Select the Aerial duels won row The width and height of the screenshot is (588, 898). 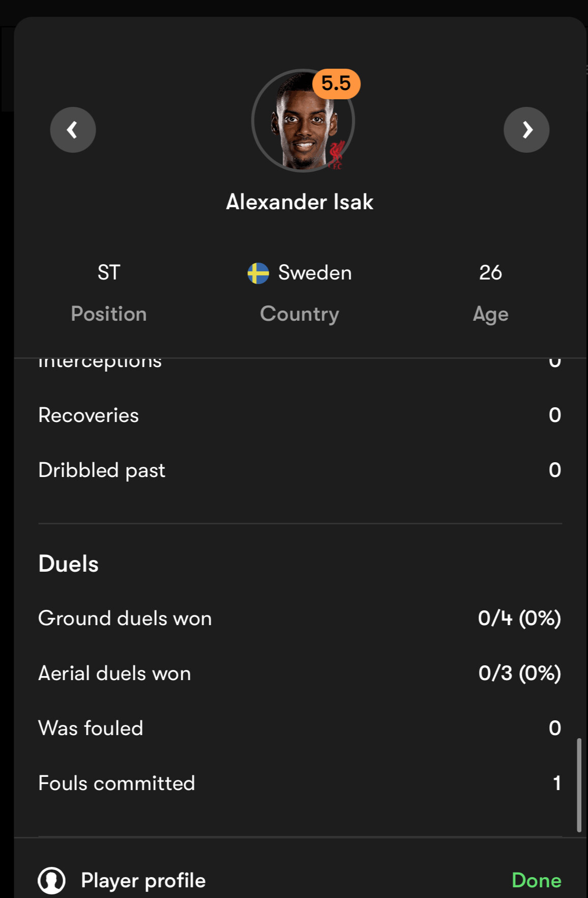pyautogui.click(x=299, y=674)
